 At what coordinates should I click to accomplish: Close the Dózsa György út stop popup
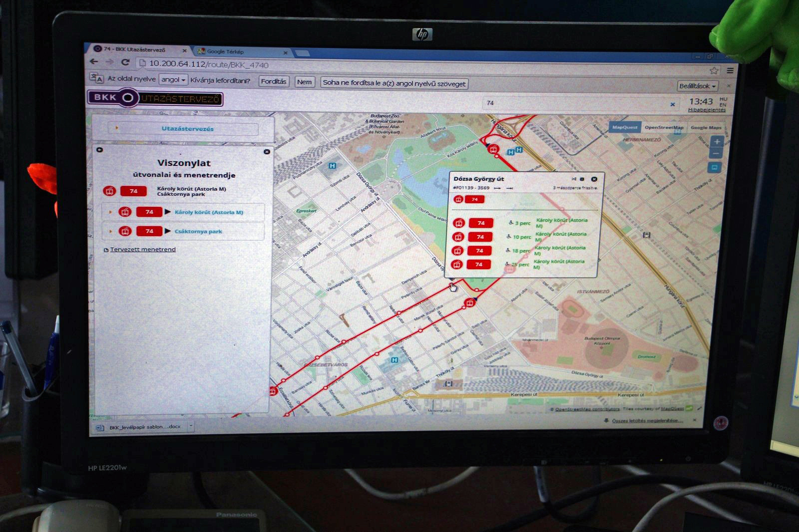[594, 179]
